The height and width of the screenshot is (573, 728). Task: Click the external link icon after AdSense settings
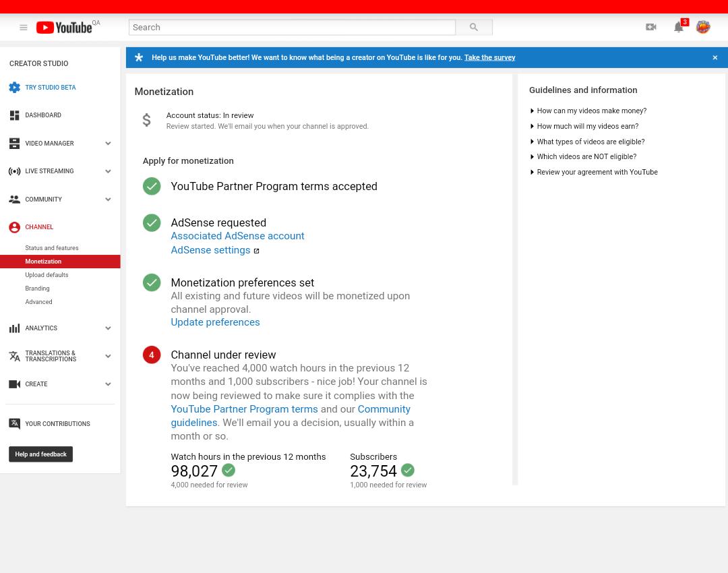[x=256, y=251]
